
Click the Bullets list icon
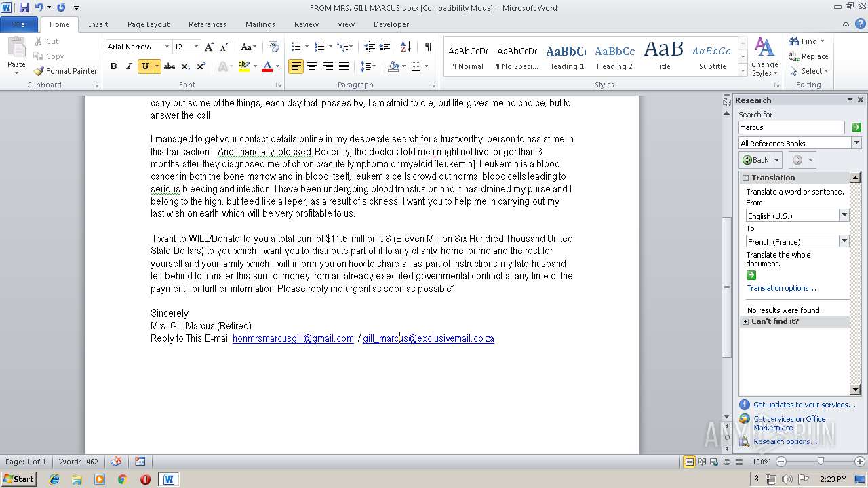pos(296,47)
